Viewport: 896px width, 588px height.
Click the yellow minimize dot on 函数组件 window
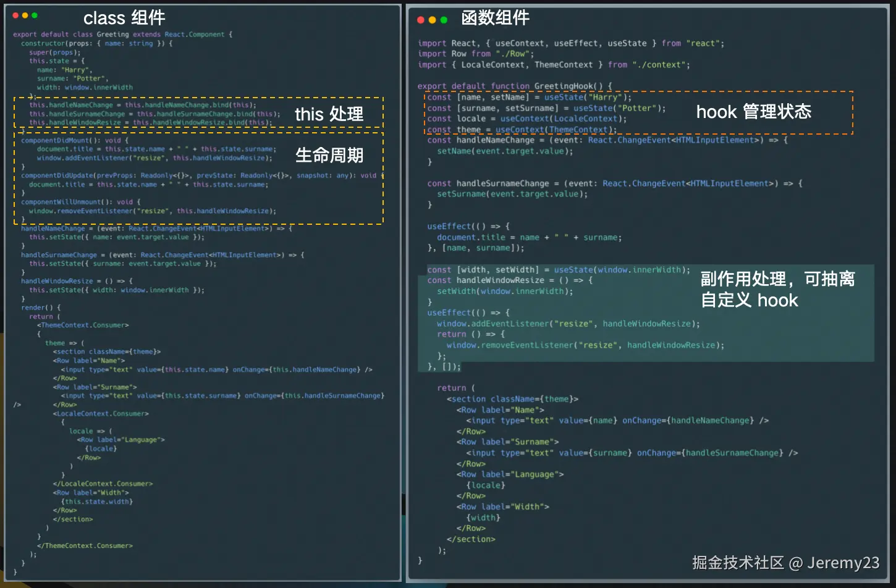pos(431,19)
